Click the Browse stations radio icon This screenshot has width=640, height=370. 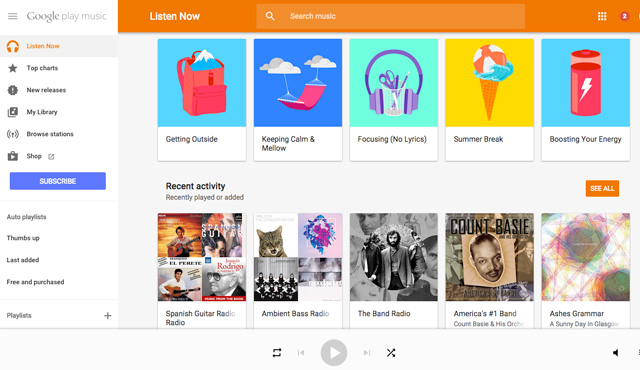pos(13,134)
